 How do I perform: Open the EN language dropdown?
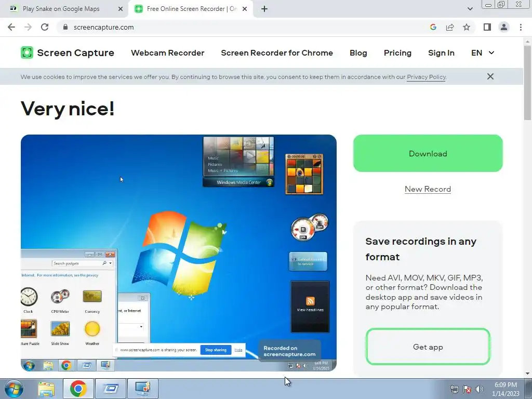(x=483, y=53)
